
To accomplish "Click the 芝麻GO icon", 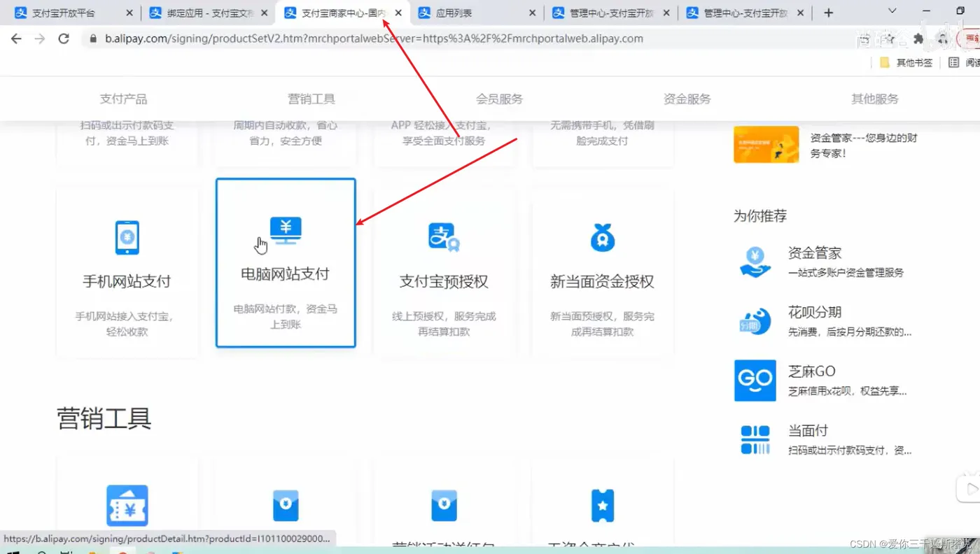I will point(755,381).
